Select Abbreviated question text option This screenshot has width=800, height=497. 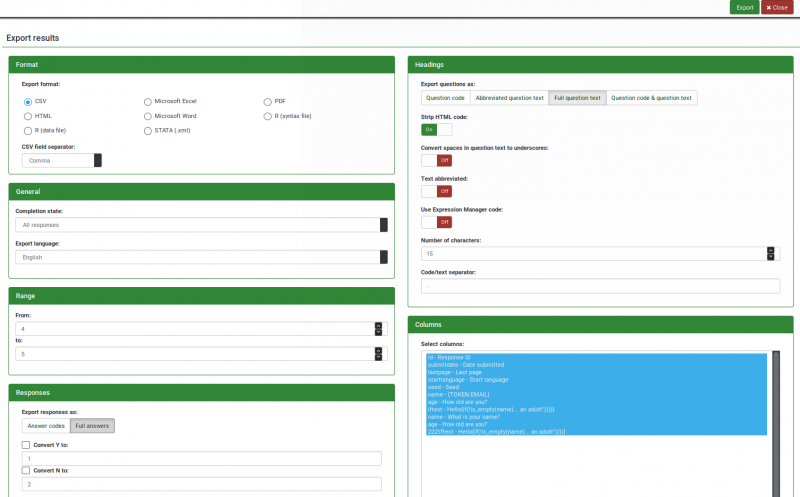click(510, 98)
